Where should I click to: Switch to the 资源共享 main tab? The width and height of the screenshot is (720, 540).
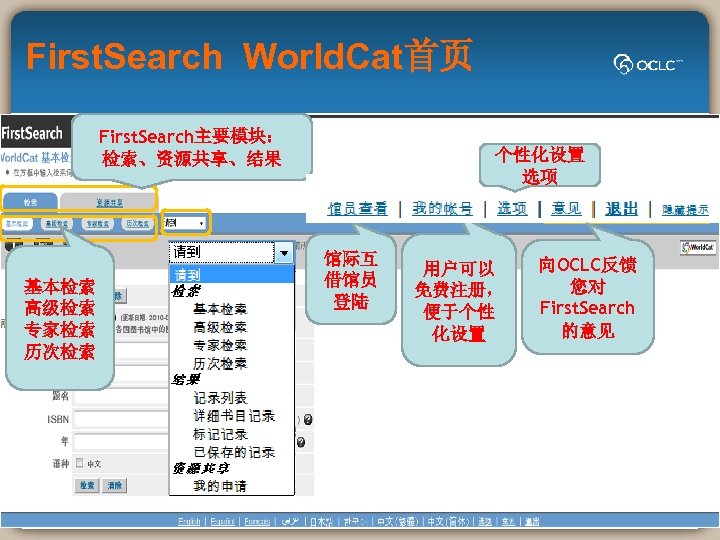pyautogui.click(x=109, y=202)
